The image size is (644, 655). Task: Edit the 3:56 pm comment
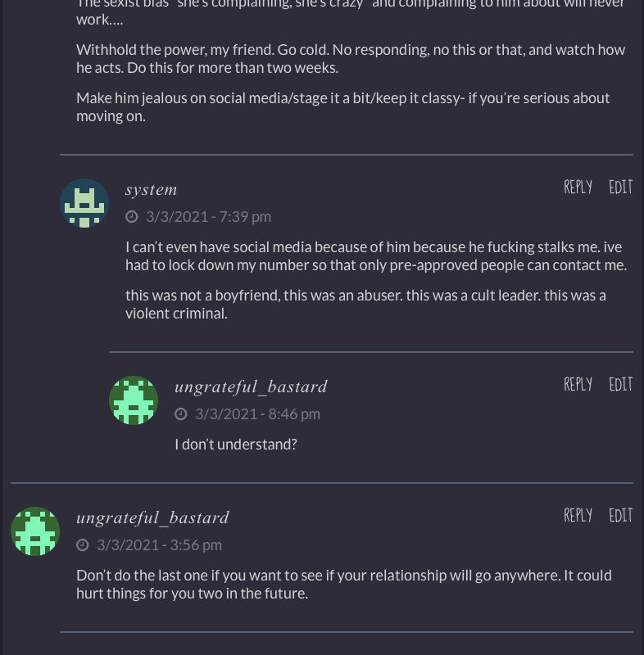[620, 516]
